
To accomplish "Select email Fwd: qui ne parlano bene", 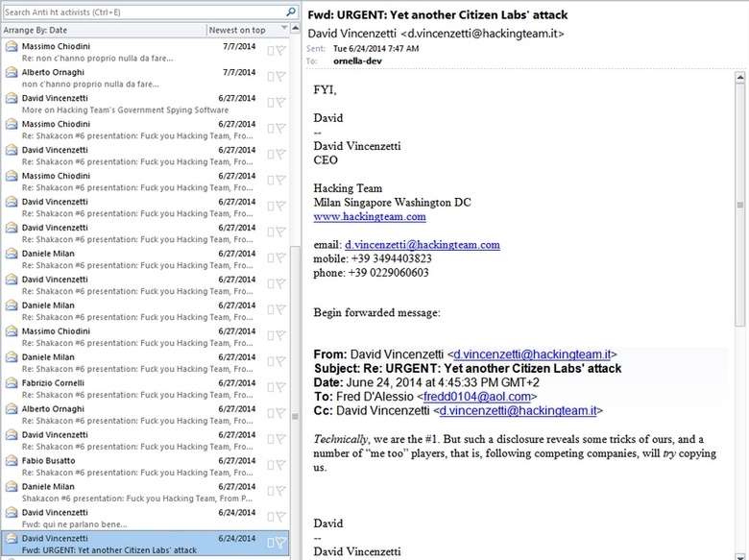I will pyautogui.click(x=145, y=518).
